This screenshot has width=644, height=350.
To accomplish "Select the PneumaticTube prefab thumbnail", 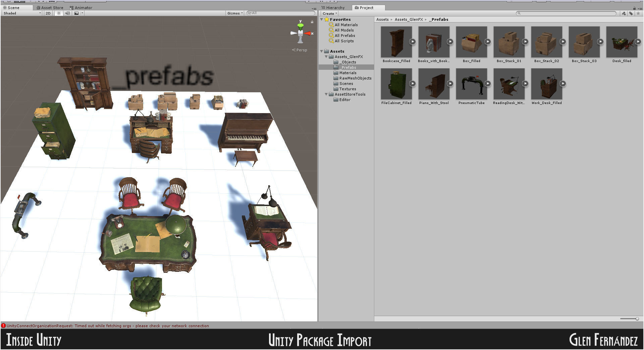I will (471, 84).
